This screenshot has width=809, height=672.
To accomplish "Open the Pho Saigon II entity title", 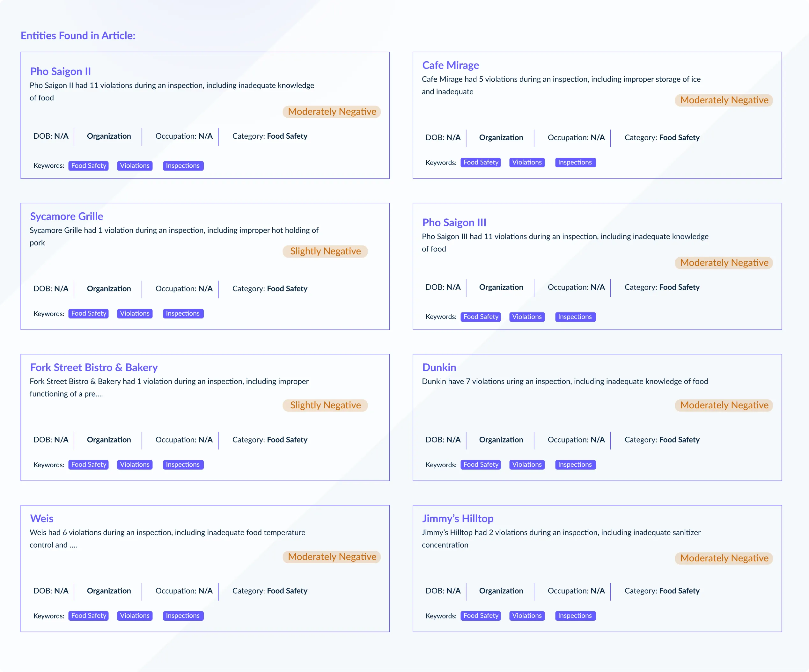I will [x=61, y=71].
